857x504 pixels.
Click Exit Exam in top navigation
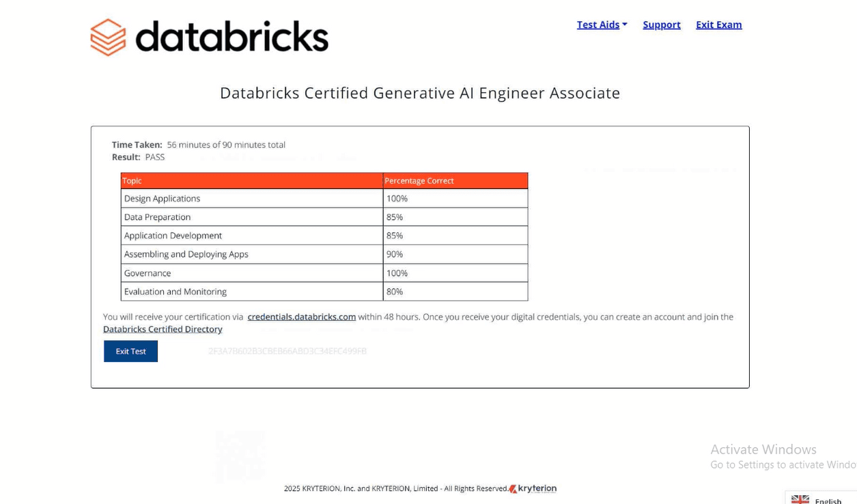pos(718,25)
